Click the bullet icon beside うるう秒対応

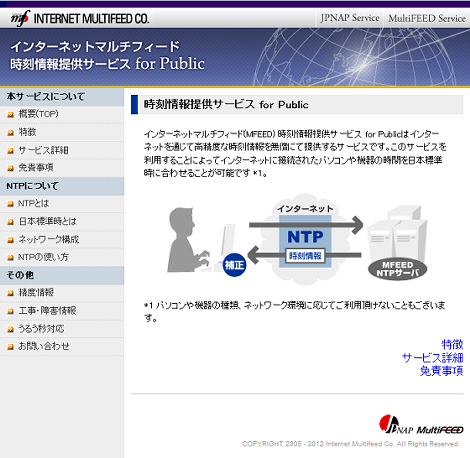coord(11,329)
